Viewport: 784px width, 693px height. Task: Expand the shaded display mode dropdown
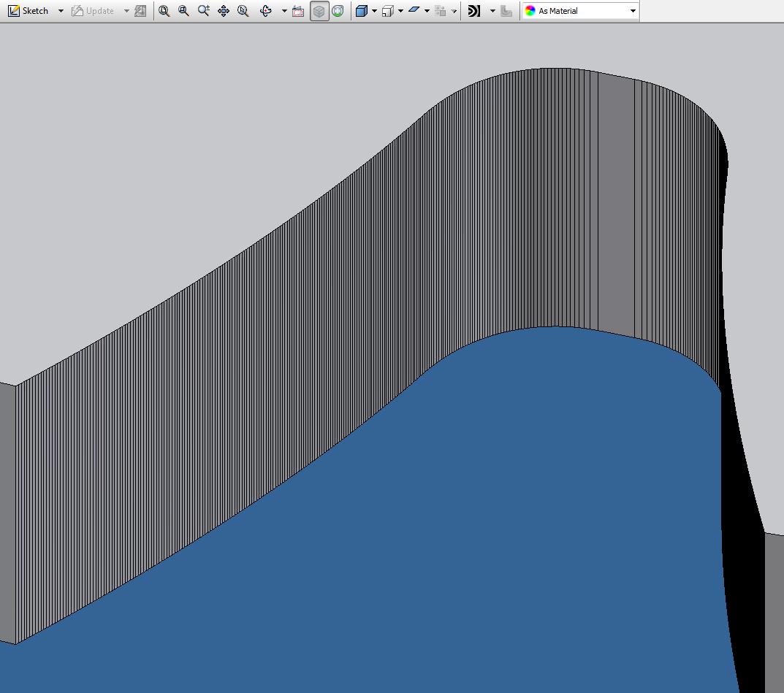click(x=374, y=11)
